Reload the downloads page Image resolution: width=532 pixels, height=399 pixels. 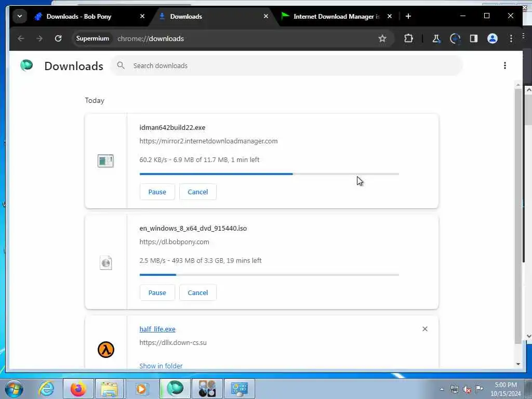pos(58,38)
